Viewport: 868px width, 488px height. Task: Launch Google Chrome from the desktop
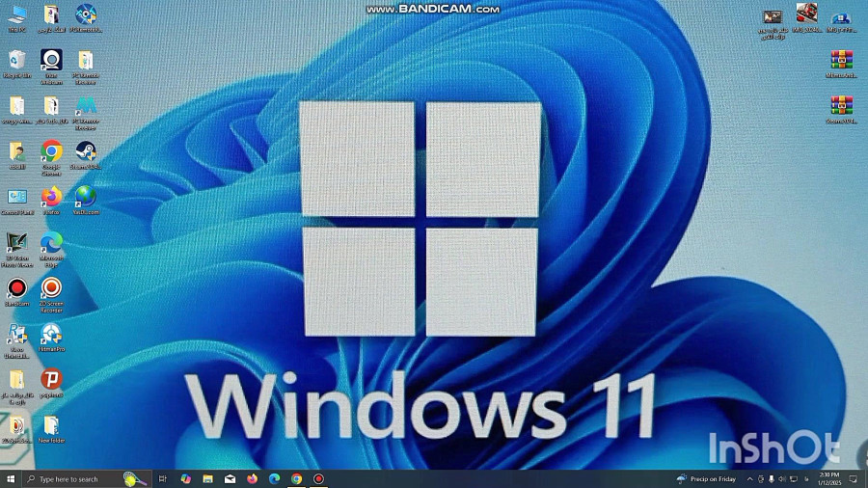click(51, 158)
